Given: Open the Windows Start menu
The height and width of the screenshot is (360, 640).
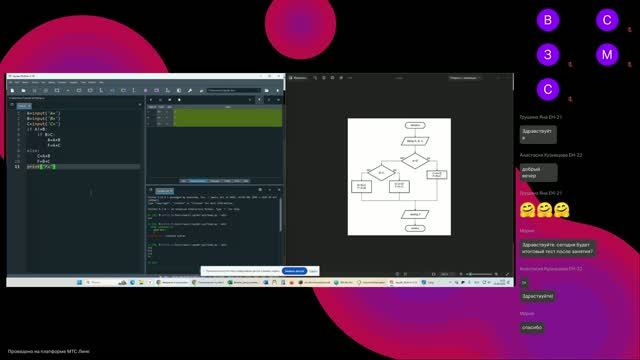Looking at the screenshot, I should (x=79, y=282).
